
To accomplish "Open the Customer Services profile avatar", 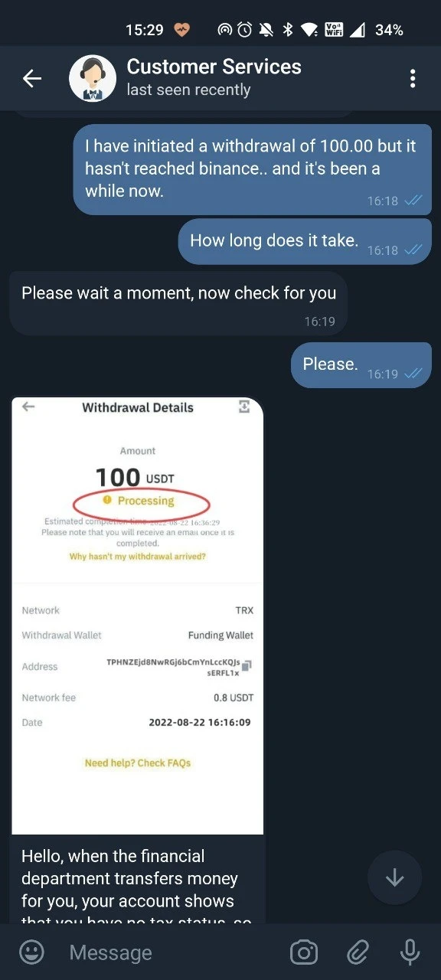I will pos(93,78).
